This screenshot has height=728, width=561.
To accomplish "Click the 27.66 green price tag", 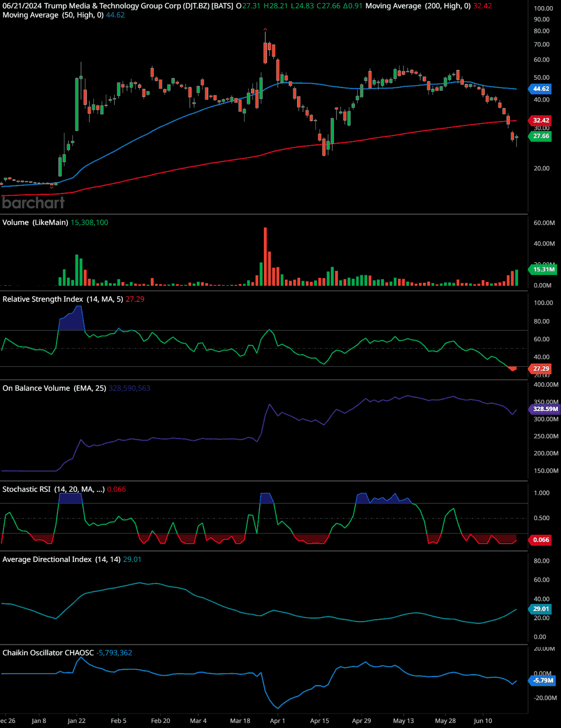I will pos(541,136).
